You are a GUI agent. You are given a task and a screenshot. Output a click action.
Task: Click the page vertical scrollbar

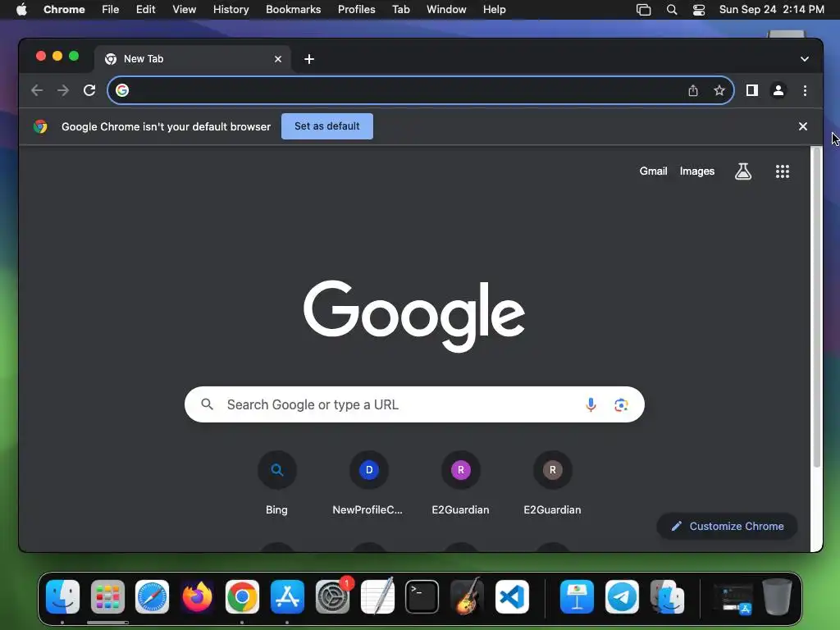816,308
